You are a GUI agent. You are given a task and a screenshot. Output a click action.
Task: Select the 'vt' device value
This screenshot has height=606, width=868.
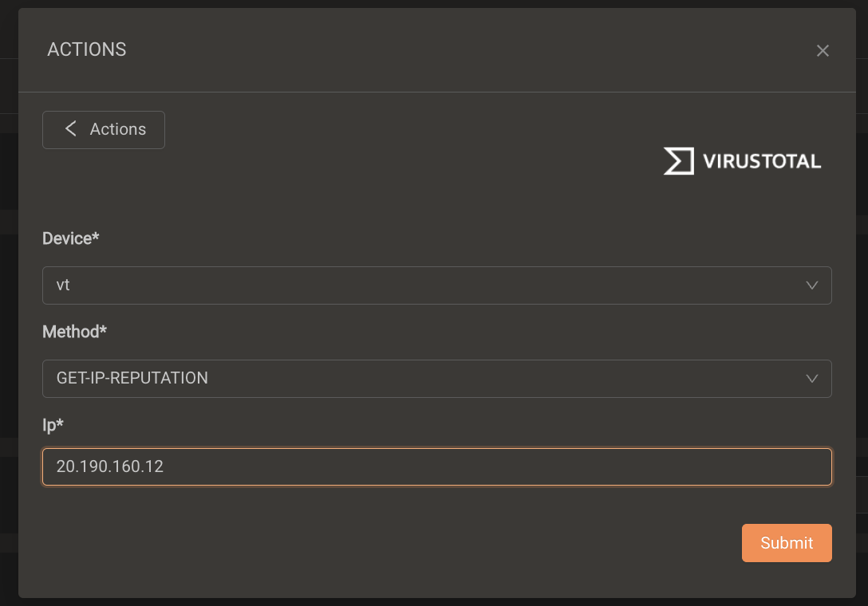pos(63,285)
